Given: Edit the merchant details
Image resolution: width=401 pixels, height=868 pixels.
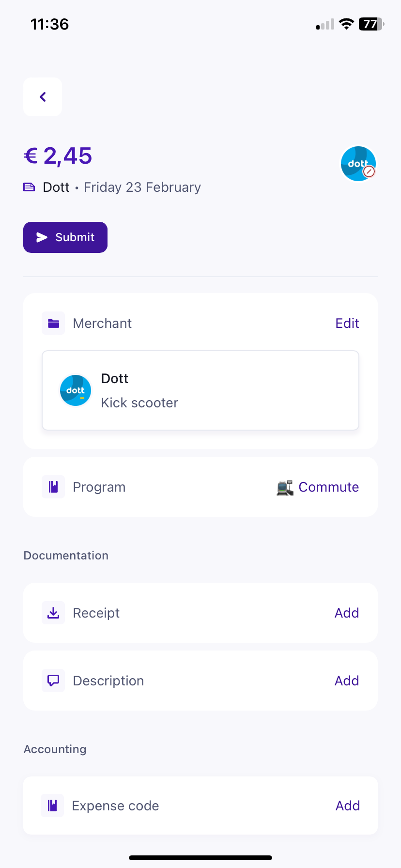Looking at the screenshot, I should [347, 323].
